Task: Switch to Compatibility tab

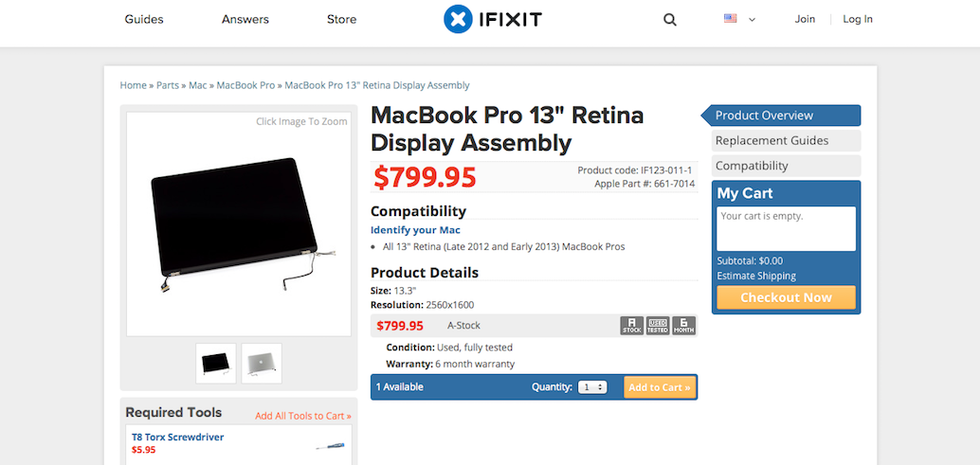Action: [x=752, y=166]
